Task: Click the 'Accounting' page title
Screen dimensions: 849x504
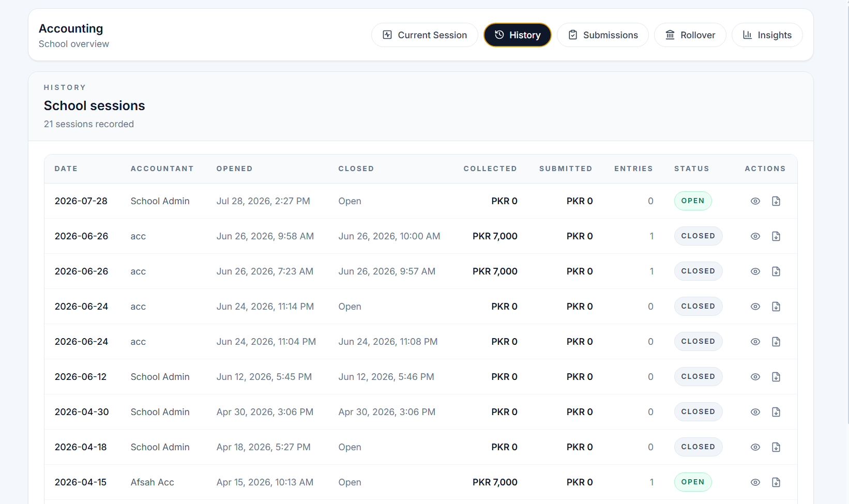Action: coord(71,28)
